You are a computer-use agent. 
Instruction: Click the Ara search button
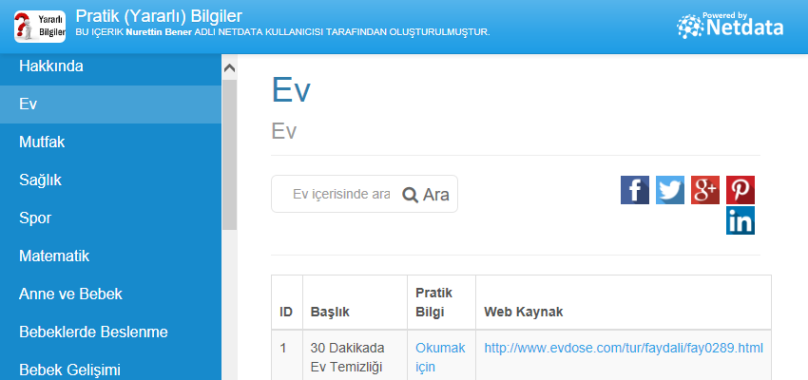pos(426,194)
